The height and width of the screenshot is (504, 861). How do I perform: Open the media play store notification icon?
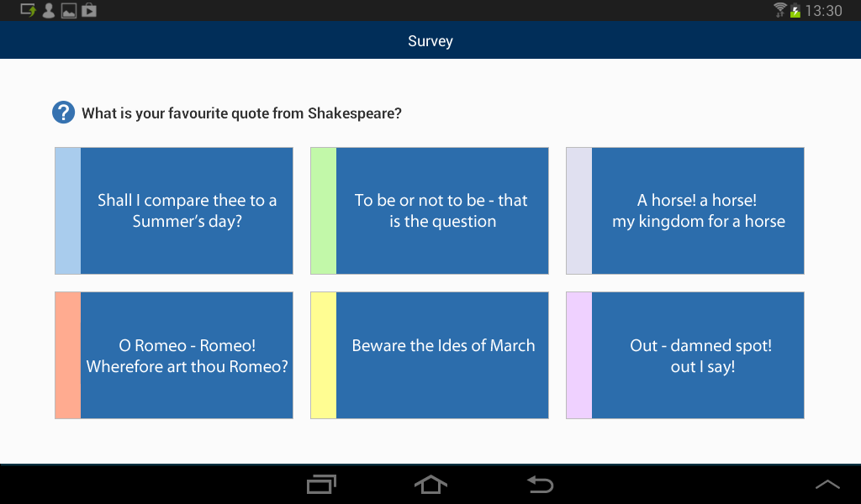pyautogui.click(x=89, y=10)
